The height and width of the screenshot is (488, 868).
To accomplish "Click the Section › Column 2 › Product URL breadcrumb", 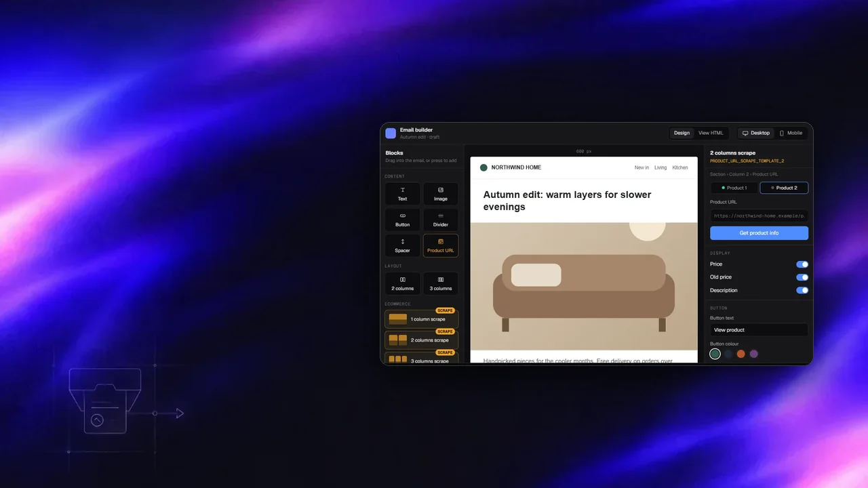I will coord(744,174).
